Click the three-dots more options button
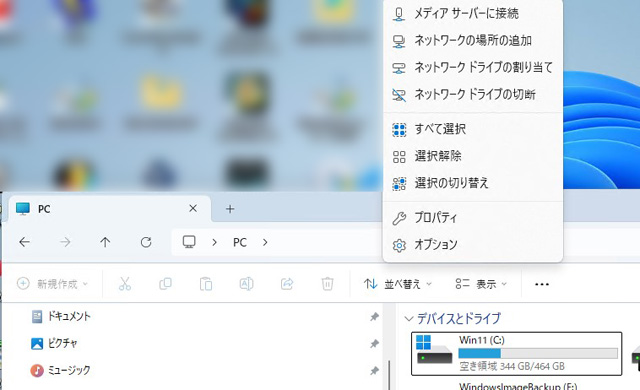 542,284
